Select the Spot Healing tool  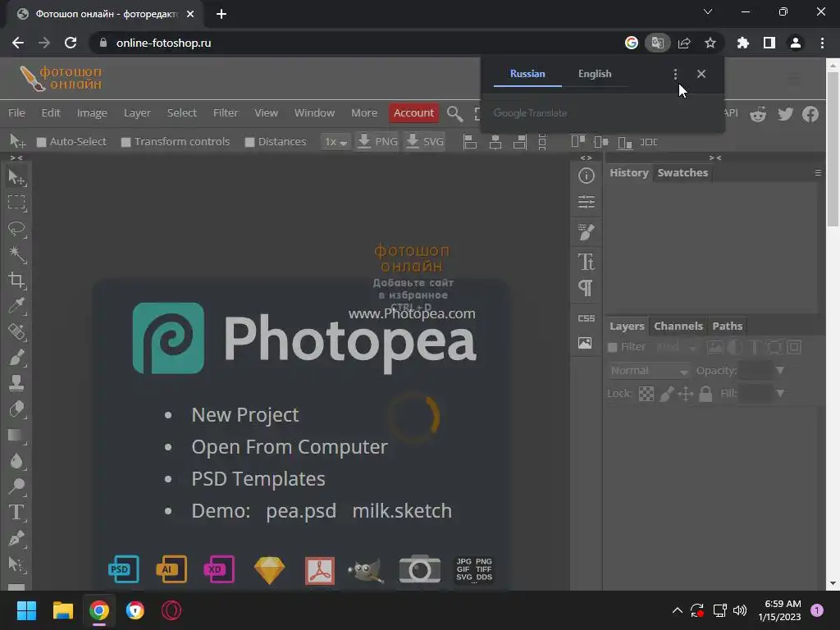point(16,331)
